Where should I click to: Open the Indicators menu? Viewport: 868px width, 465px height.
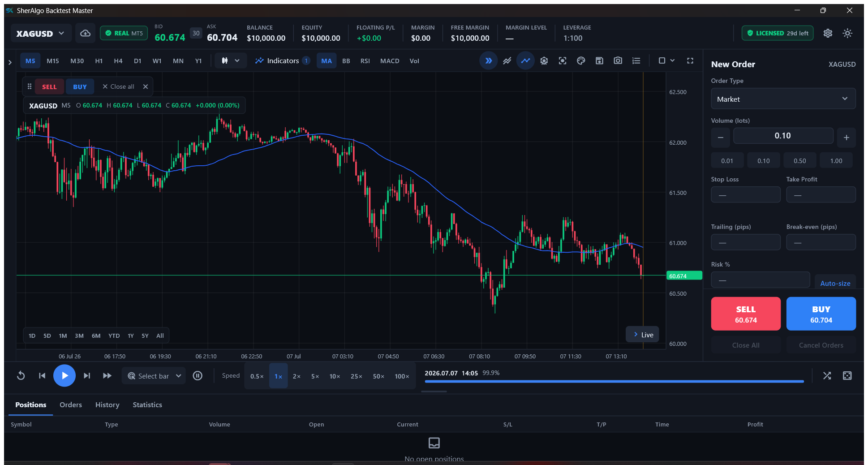tap(282, 60)
